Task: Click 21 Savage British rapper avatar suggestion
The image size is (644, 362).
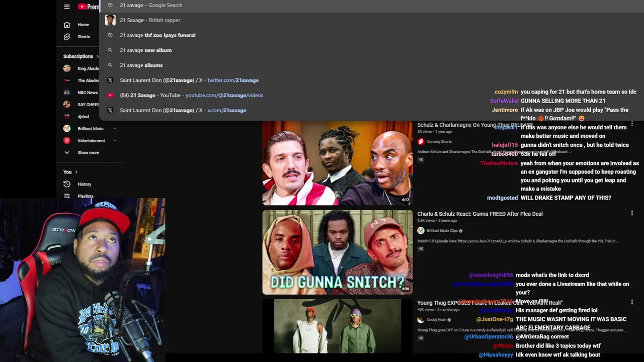Action: [110, 20]
